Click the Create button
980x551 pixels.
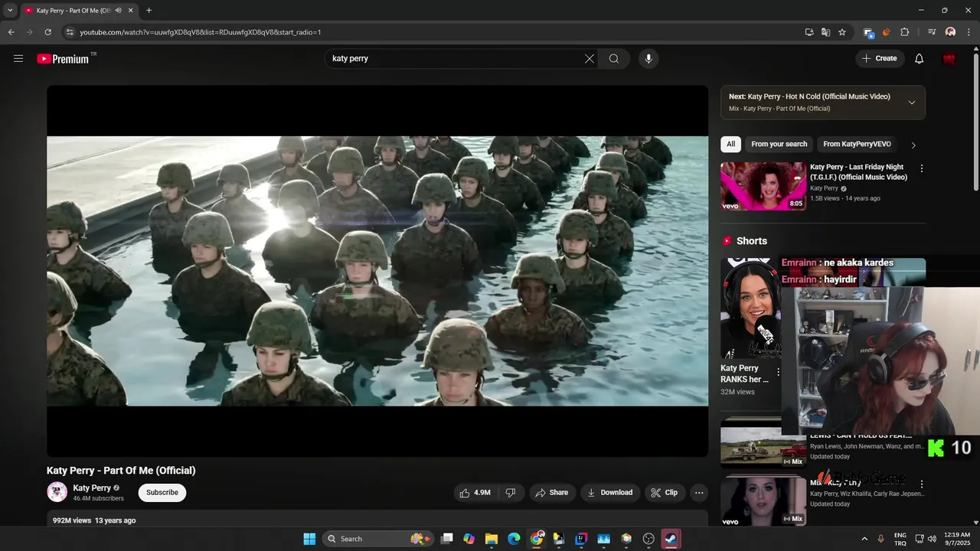click(x=880, y=59)
